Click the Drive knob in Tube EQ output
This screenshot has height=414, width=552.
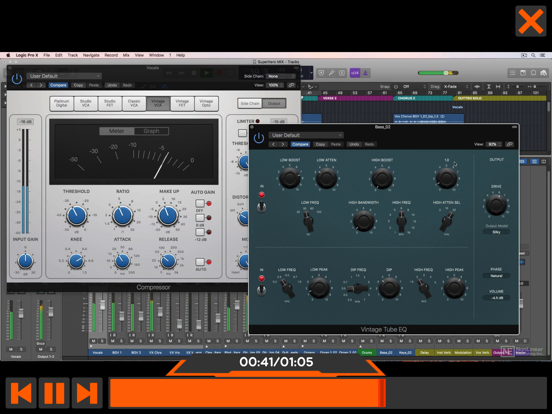coord(496,205)
